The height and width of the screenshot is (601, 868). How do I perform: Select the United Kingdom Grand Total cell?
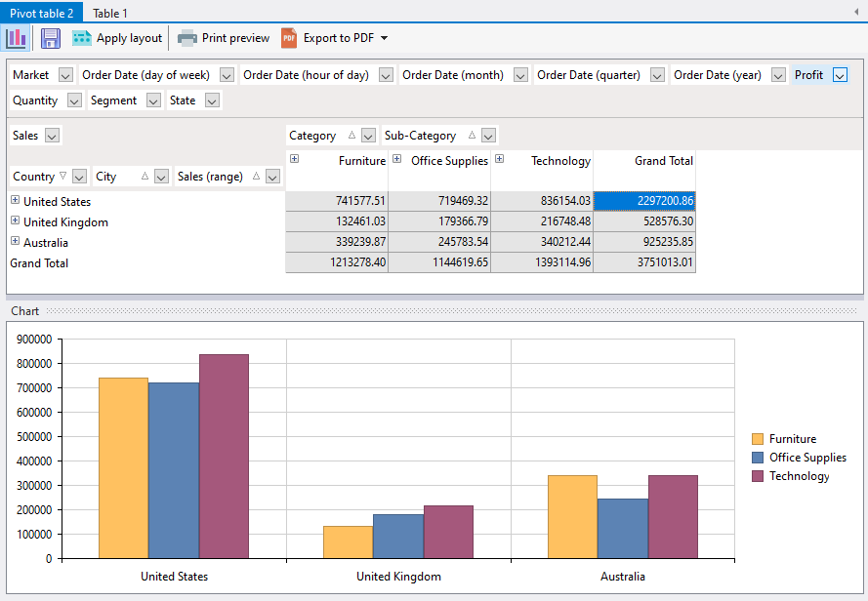[644, 221]
